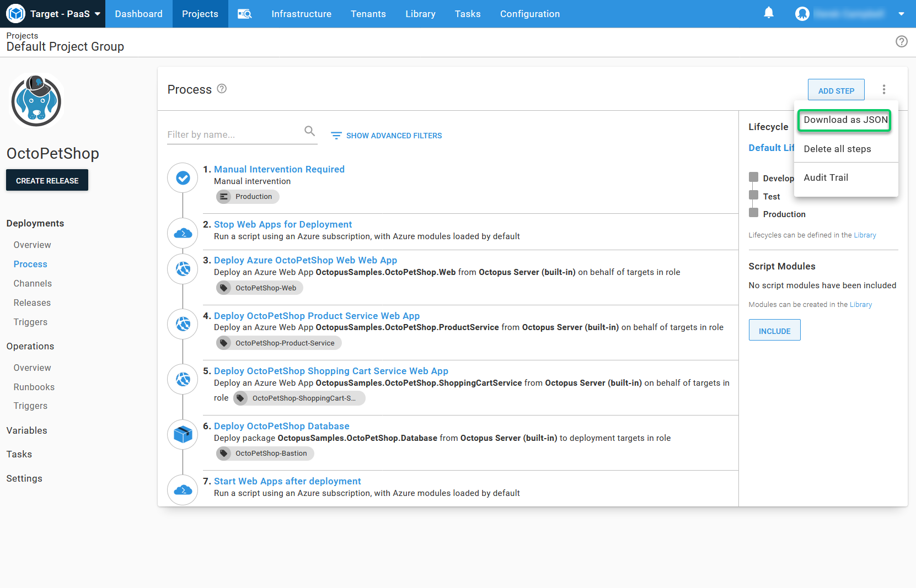This screenshot has width=916, height=588.
Task: Click the page help icon at top right
Action: pos(901,41)
